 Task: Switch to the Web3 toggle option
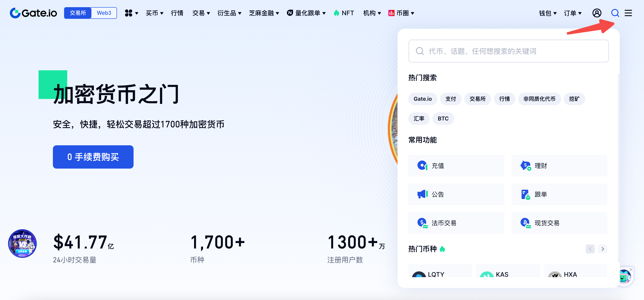coord(104,13)
